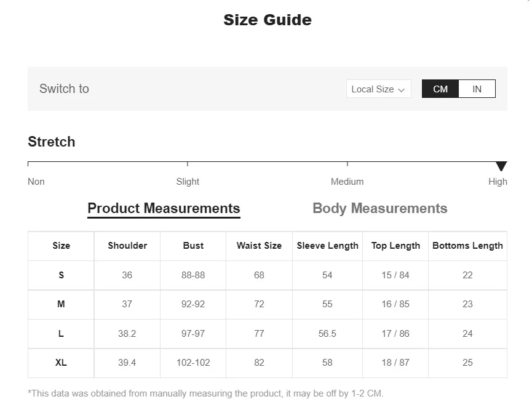
Task: Click the Bust column header
Action: [x=193, y=246]
